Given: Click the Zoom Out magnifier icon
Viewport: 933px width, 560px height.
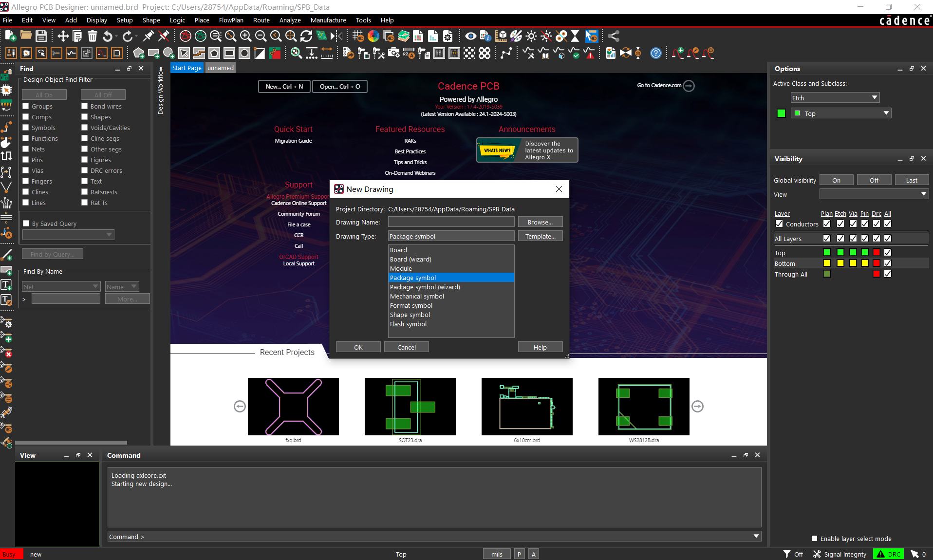Looking at the screenshot, I should pyautogui.click(x=261, y=36).
